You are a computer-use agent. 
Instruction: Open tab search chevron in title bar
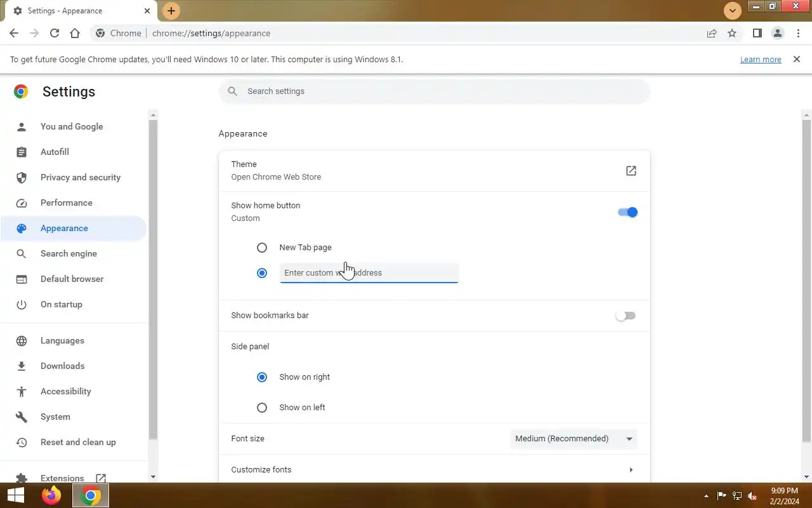pyautogui.click(x=733, y=11)
